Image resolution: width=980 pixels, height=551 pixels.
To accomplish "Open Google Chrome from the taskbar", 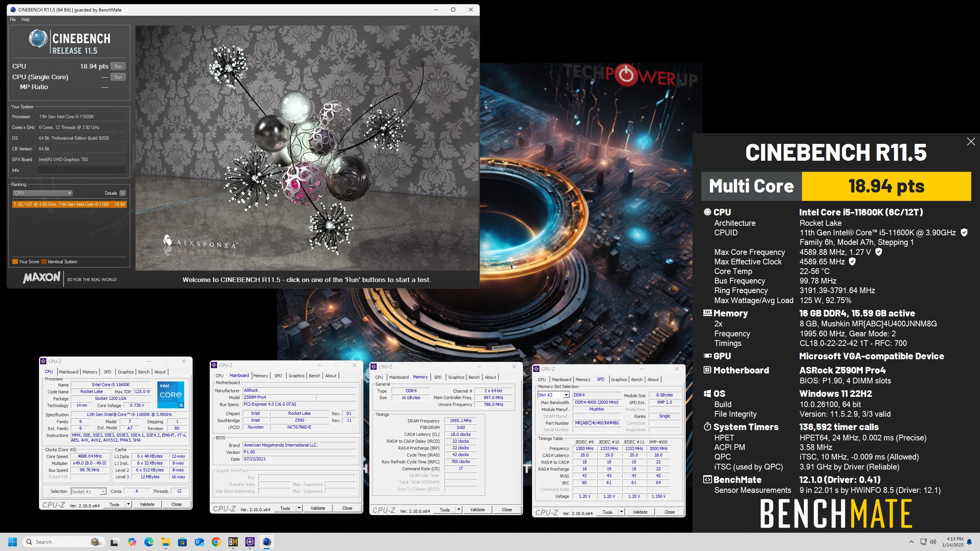I will (x=216, y=542).
